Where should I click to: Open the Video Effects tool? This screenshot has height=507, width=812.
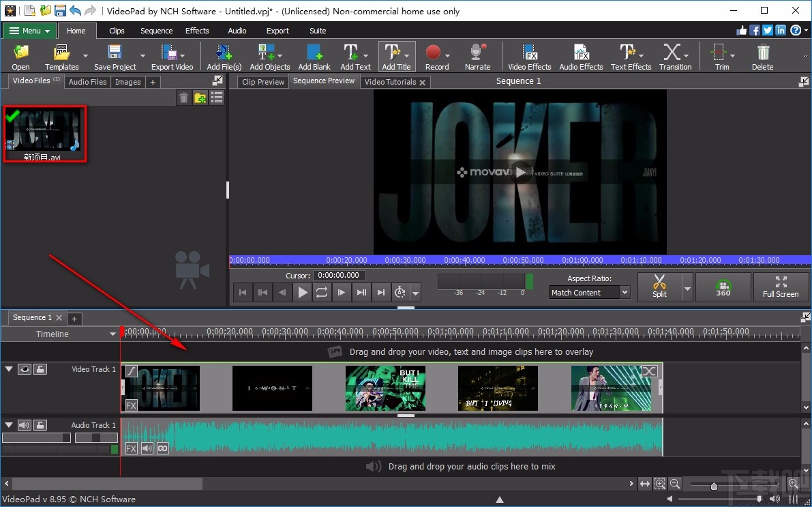point(529,56)
